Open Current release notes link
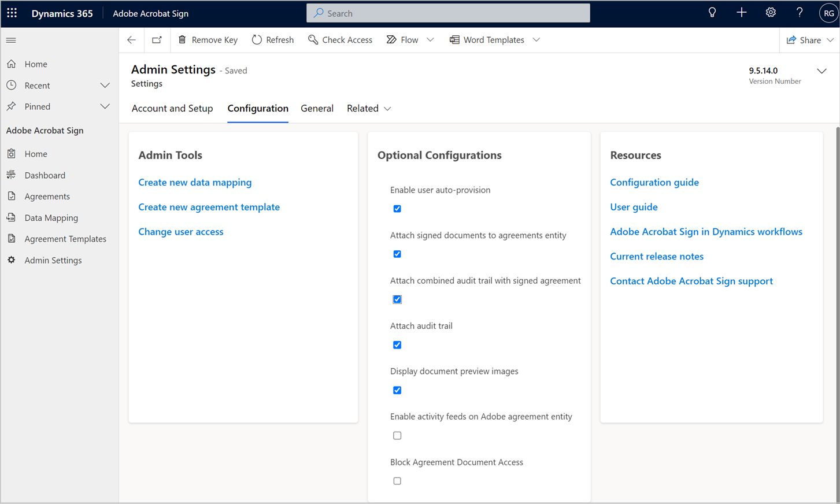Viewport: 840px width, 504px height. pyautogui.click(x=657, y=257)
